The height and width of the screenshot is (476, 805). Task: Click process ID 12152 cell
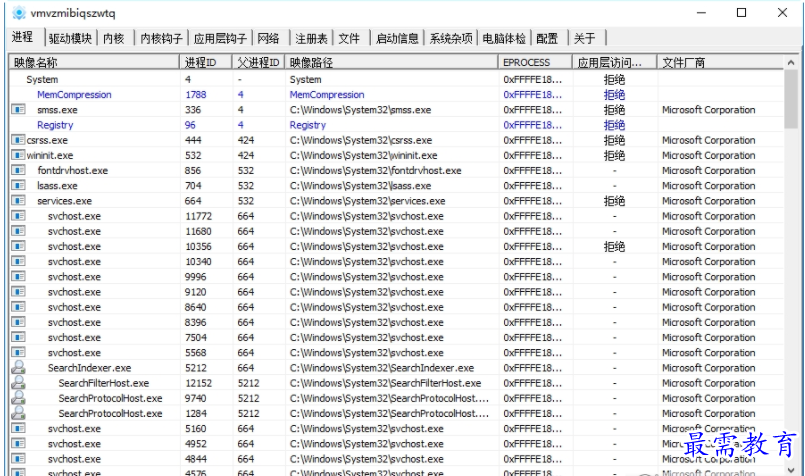[199, 383]
